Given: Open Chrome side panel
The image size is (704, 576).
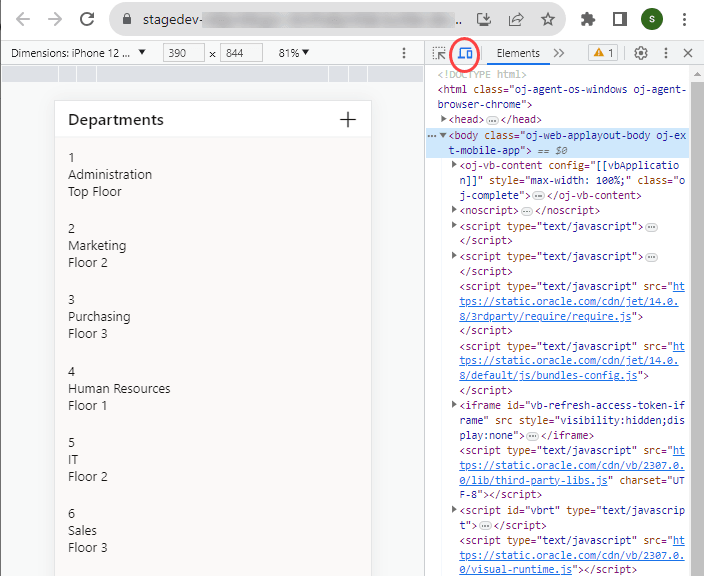Looking at the screenshot, I should click(x=620, y=19).
